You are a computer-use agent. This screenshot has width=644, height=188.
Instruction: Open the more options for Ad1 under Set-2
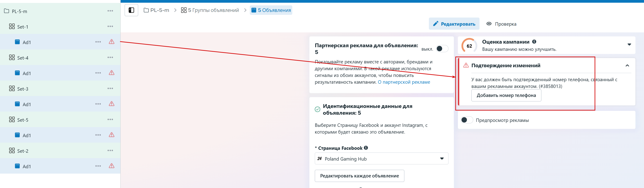tap(98, 166)
